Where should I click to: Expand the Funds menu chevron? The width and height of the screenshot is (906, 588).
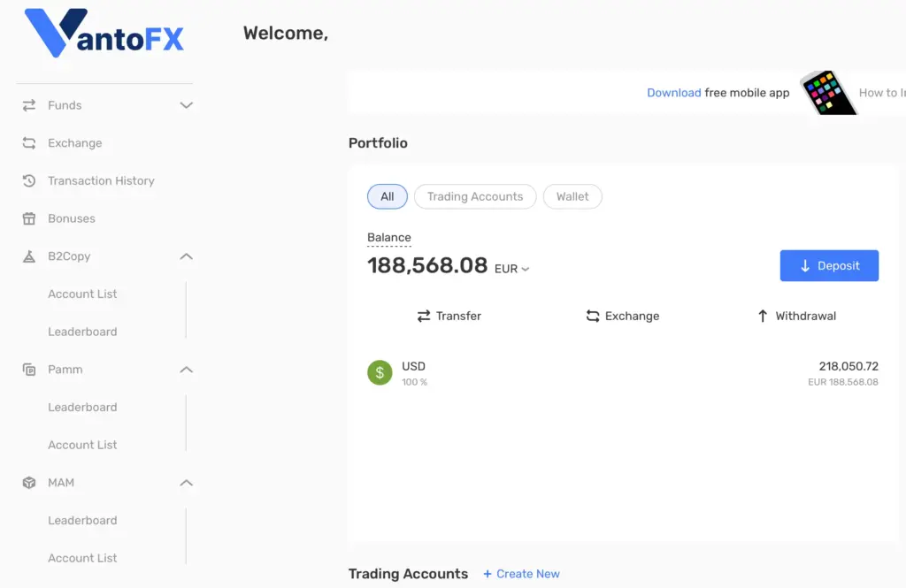(186, 105)
